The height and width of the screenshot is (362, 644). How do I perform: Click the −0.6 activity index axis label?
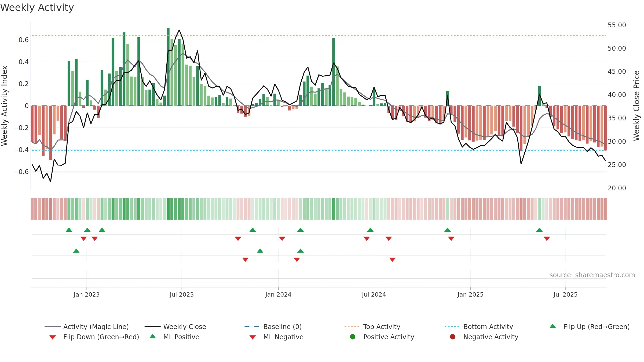click(21, 172)
